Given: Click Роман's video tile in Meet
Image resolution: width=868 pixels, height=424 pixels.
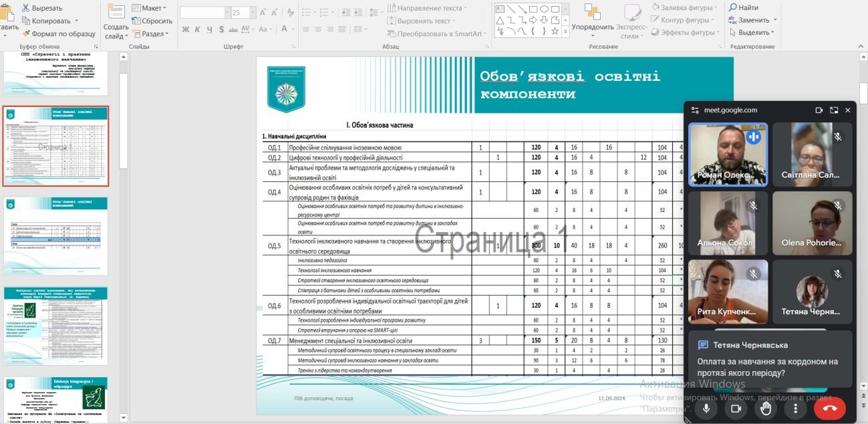Looking at the screenshot, I should pos(728,154).
